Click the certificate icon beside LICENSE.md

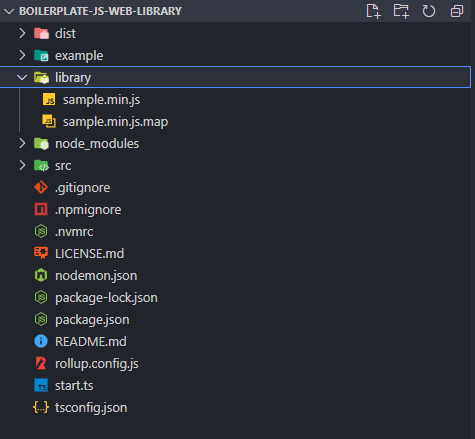(41, 253)
